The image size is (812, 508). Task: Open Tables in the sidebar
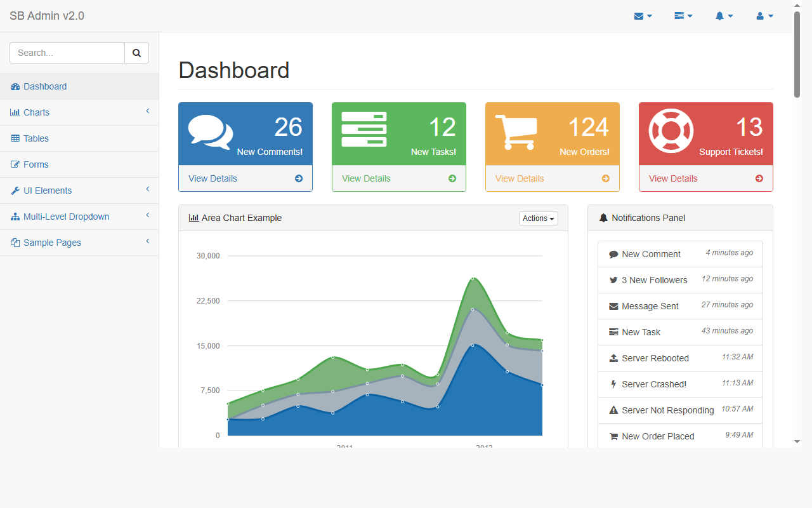(79, 138)
